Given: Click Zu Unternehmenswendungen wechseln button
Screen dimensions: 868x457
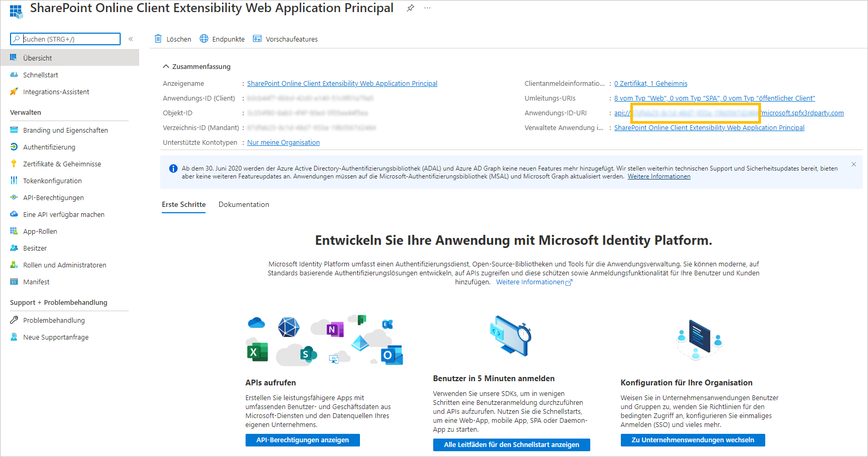Looking at the screenshot, I should 693,440.
